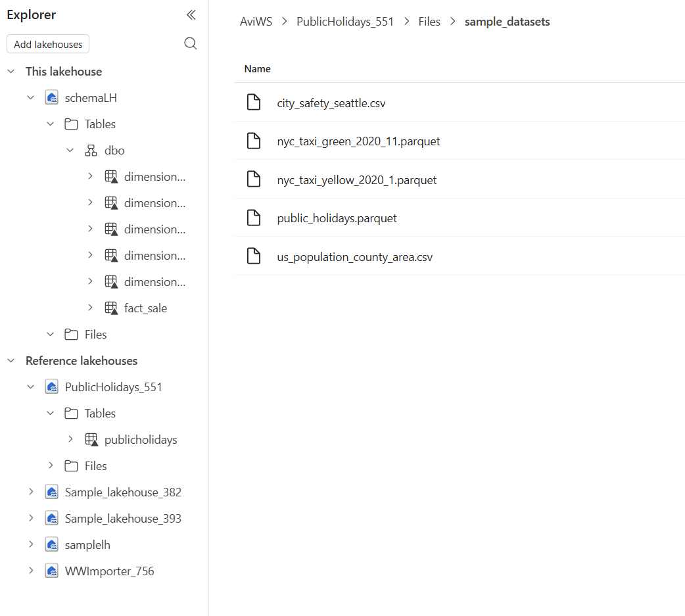The width and height of the screenshot is (685, 616).
Task: Click the file icon beside us_population_county_area.csv
Action: click(x=254, y=256)
